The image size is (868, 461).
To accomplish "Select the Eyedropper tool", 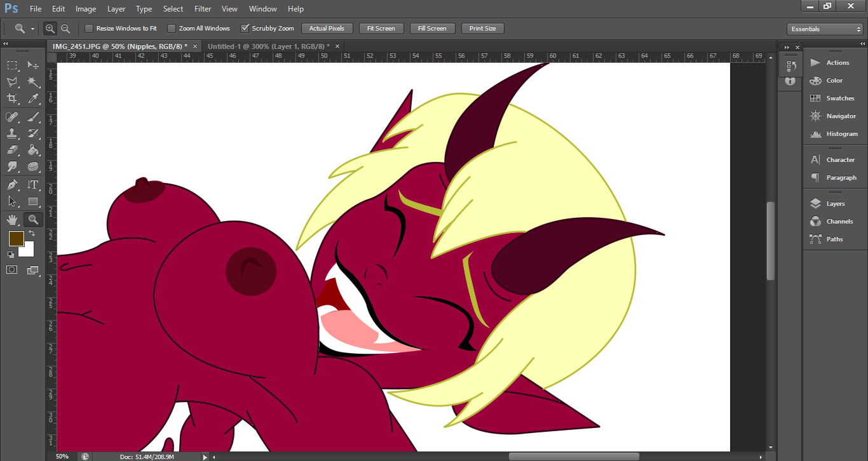I will pyautogui.click(x=33, y=98).
